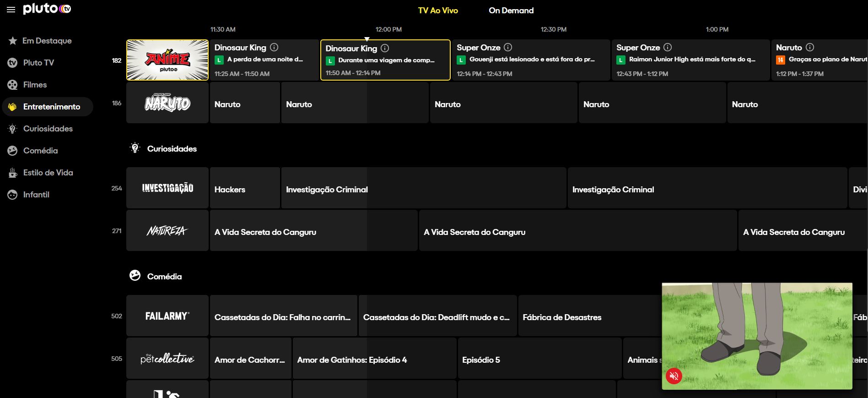
Task: Open FailArmy channel logo
Action: (167, 316)
